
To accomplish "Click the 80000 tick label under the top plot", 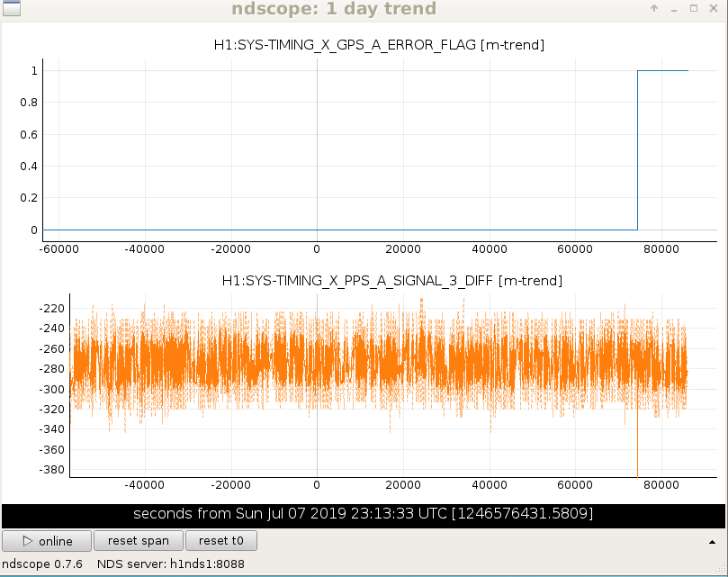I will tap(661, 249).
